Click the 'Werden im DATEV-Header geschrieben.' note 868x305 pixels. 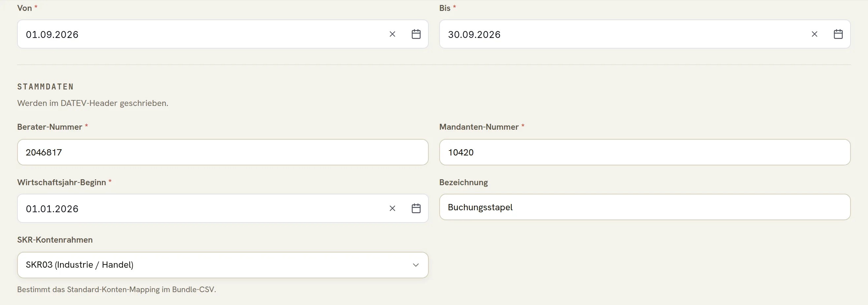93,103
